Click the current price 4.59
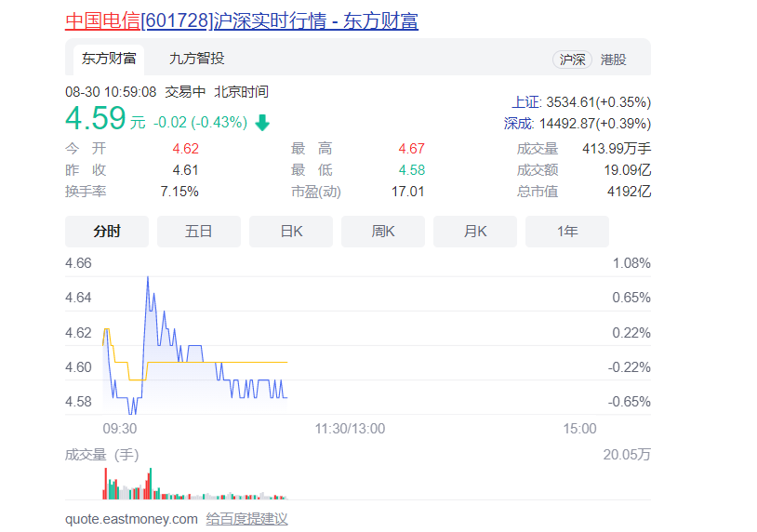The width and height of the screenshot is (757, 532). coord(95,119)
